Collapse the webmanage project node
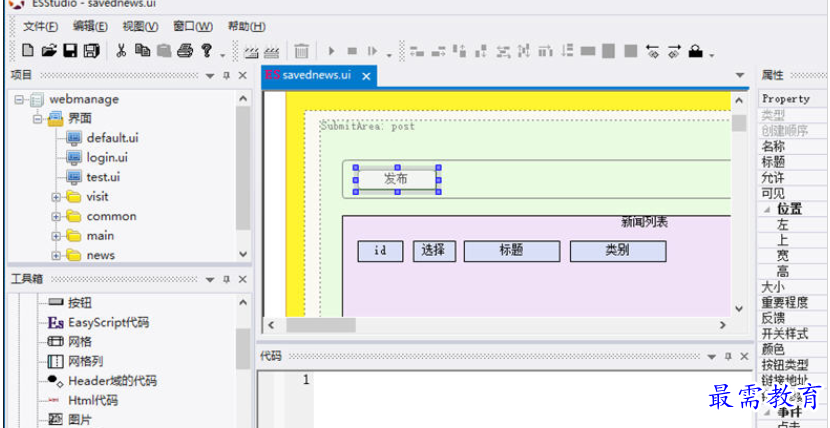The width and height of the screenshot is (830, 428). (19, 99)
